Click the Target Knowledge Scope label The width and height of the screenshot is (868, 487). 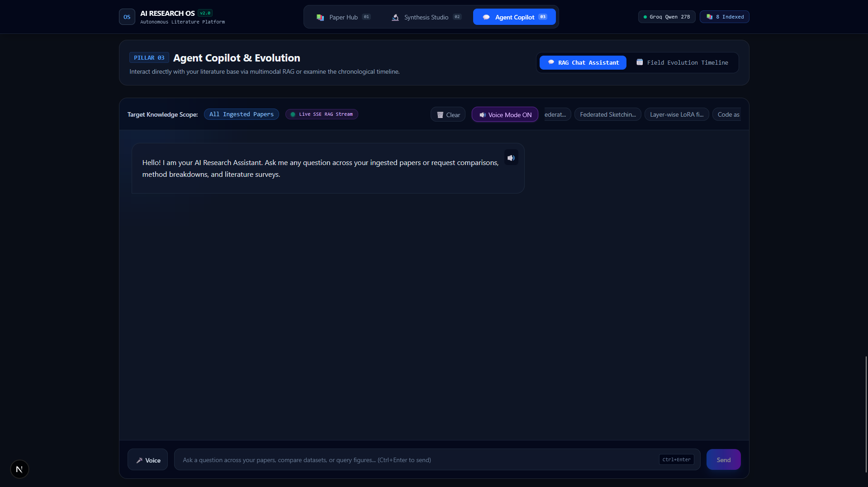pos(162,115)
